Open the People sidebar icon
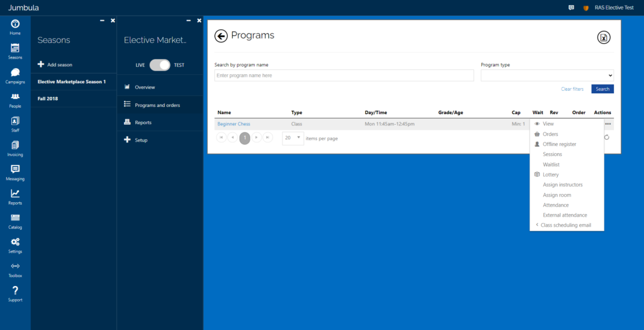The height and width of the screenshot is (330, 644). [x=15, y=100]
